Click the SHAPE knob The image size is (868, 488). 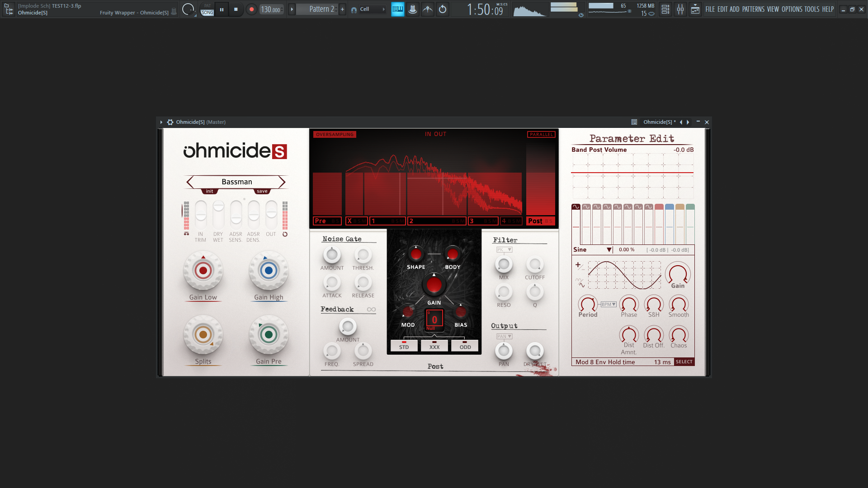(416, 254)
